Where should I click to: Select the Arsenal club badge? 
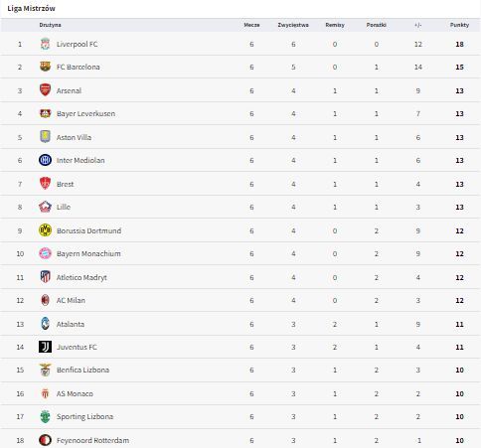pos(45,90)
